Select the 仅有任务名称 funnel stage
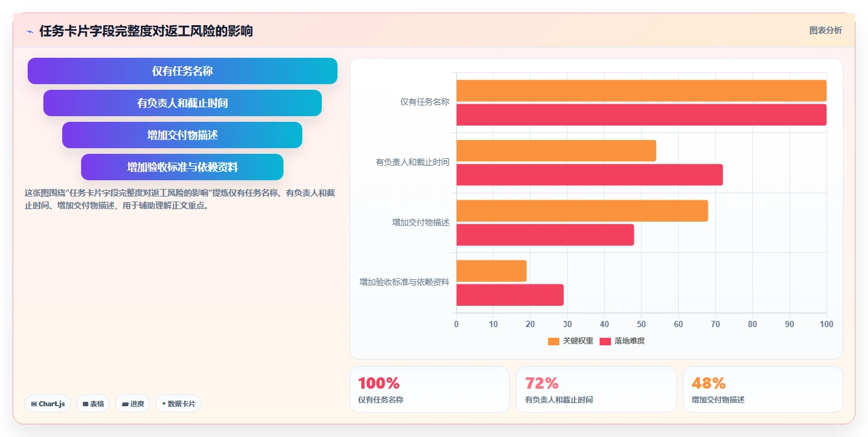The height and width of the screenshot is (437, 868). tap(182, 71)
